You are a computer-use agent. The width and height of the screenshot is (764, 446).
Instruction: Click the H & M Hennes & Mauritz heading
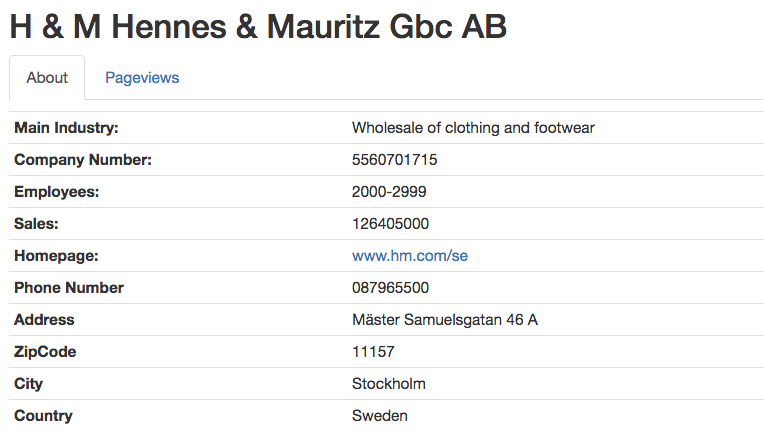[258, 27]
